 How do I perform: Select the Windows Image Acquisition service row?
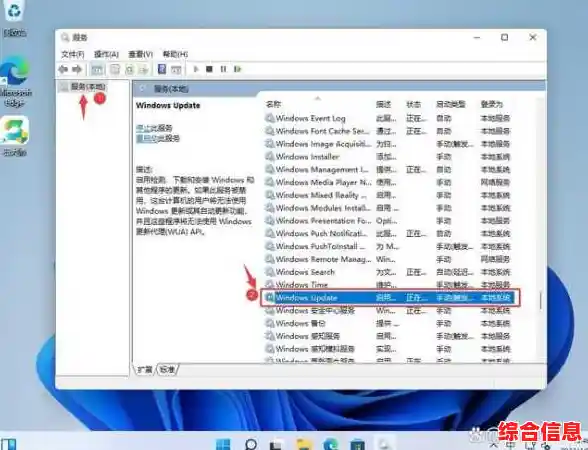click(x=388, y=144)
